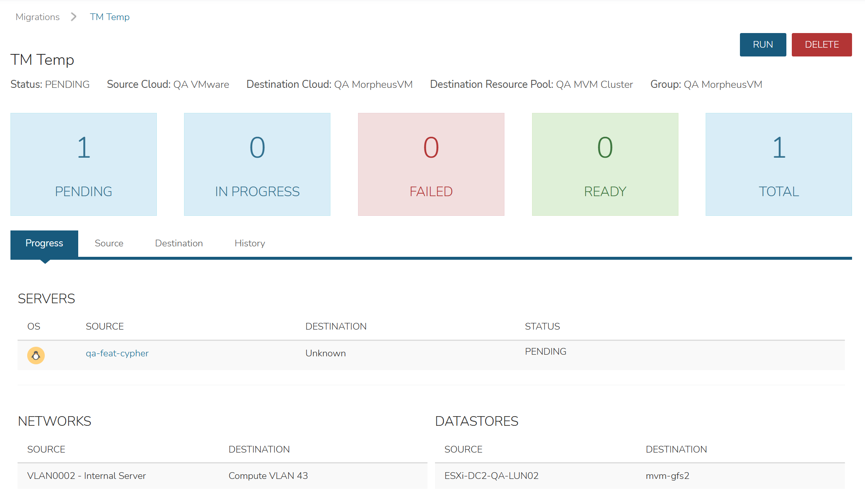Click the PENDING status cell in server row
This screenshot has height=504, width=865.
545,352
